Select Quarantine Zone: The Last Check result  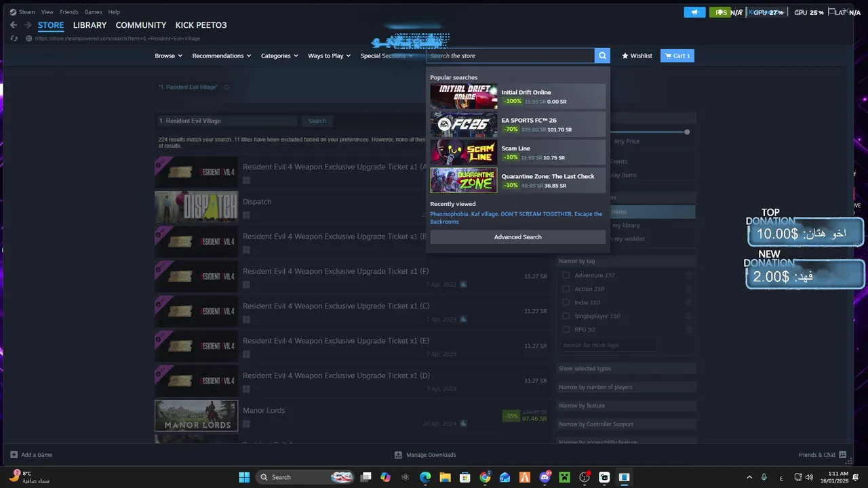point(517,180)
